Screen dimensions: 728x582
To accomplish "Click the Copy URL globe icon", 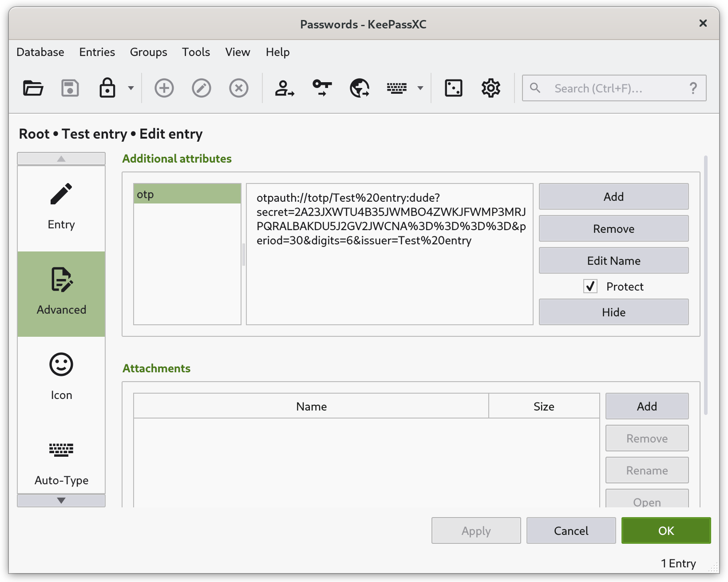I will [359, 88].
